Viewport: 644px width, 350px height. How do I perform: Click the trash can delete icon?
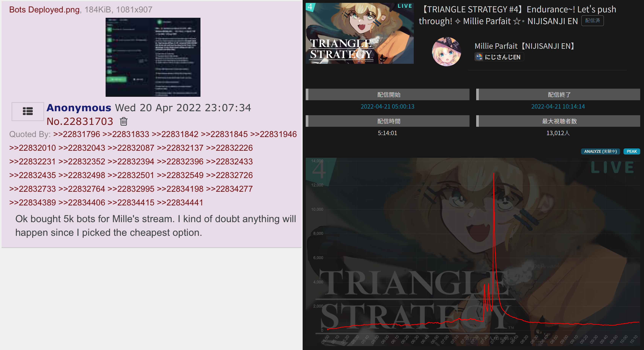[x=123, y=121]
